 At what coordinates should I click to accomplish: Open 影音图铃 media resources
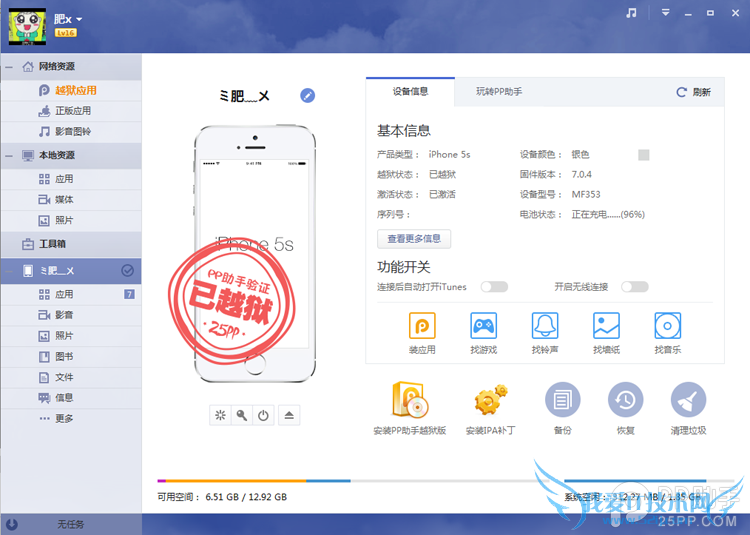click(x=71, y=131)
